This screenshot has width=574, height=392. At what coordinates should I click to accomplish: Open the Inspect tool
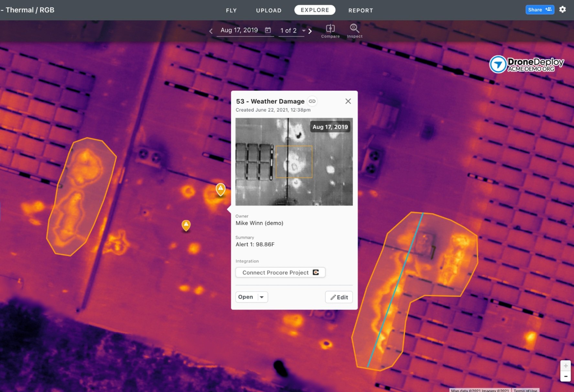coord(354,31)
